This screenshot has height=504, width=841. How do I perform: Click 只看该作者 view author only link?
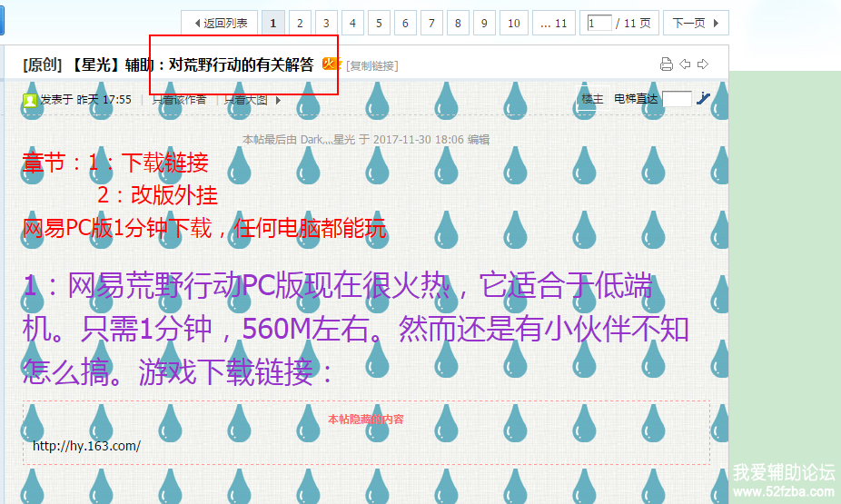pyautogui.click(x=179, y=100)
